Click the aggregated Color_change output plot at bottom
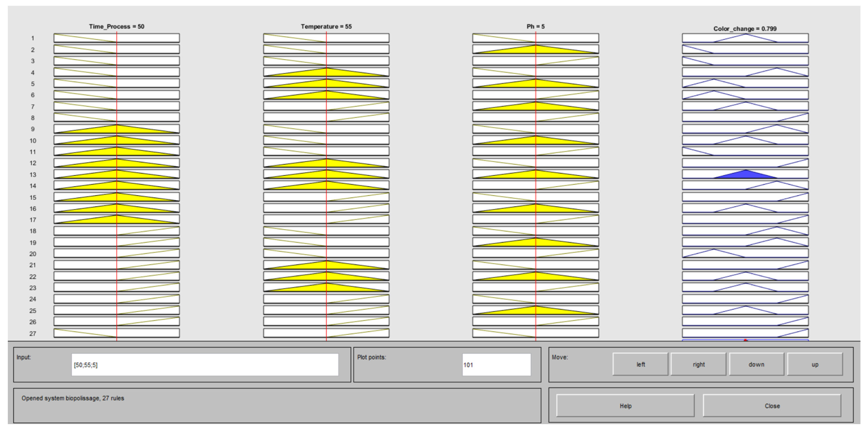 (745, 340)
